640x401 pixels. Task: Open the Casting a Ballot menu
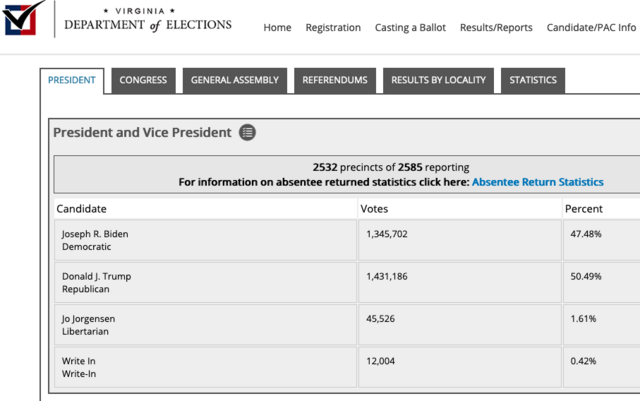pyautogui.click(x=410, y=27)
